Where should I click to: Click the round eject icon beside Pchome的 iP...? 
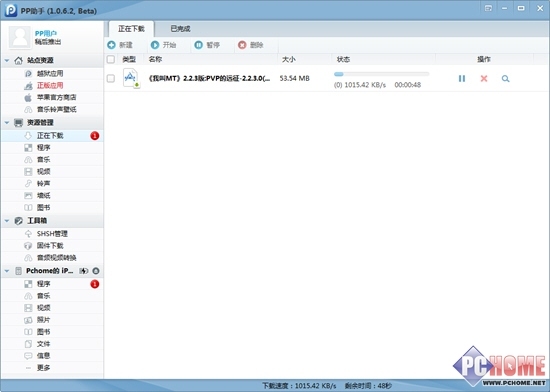(96, 271)
